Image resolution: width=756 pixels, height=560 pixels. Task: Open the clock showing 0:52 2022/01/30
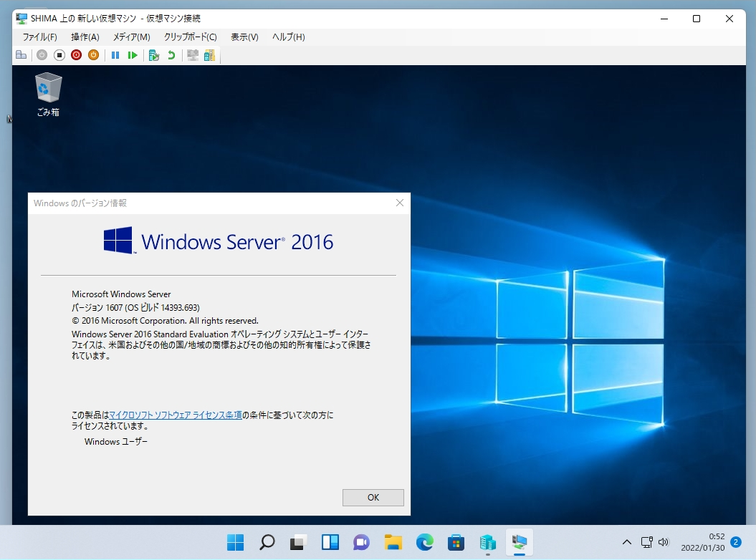tap(702, 542)
